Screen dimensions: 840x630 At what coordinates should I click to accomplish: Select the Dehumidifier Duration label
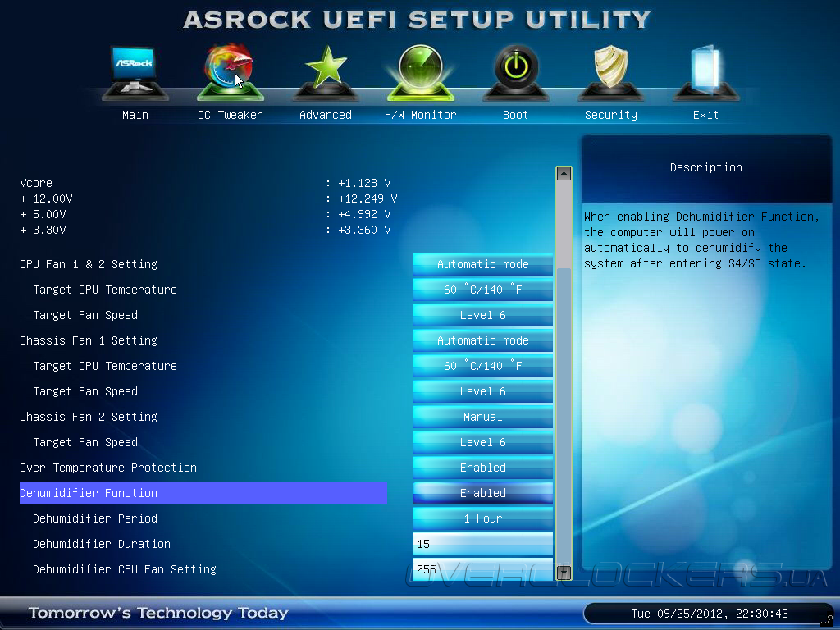(x=101, y=544)
